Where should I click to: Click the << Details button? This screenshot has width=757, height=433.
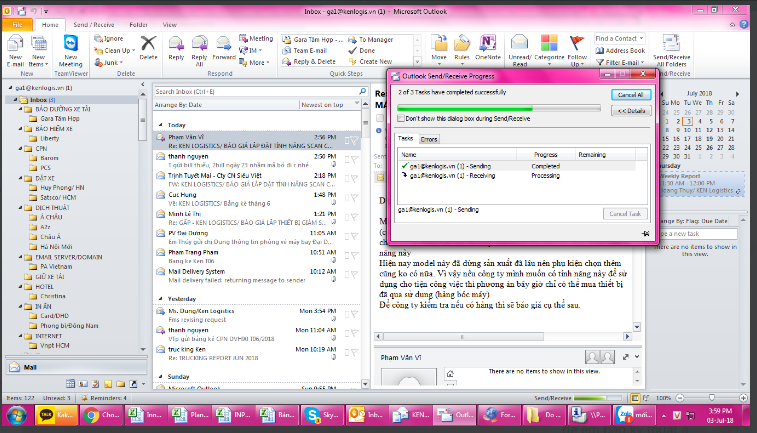tap(631, 111)
